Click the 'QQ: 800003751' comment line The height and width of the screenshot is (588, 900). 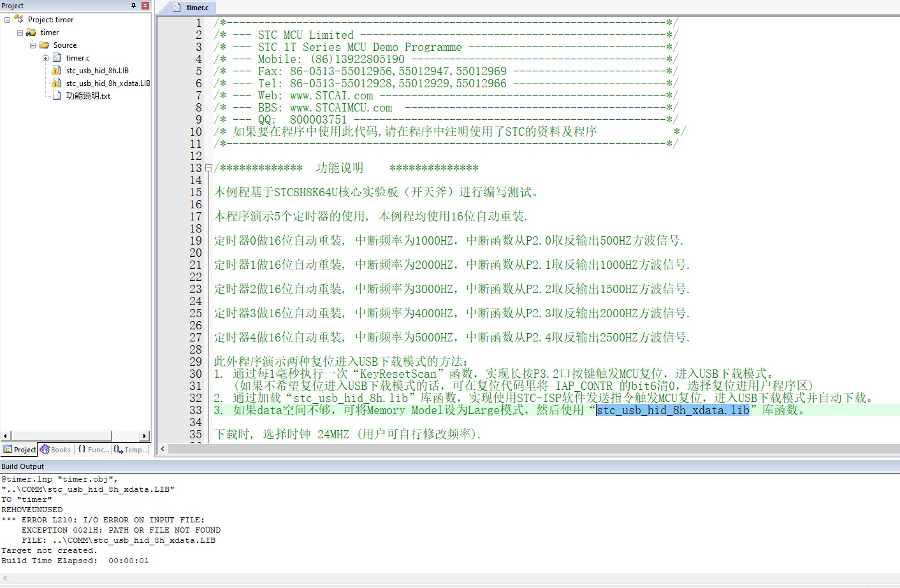point(303,120)
